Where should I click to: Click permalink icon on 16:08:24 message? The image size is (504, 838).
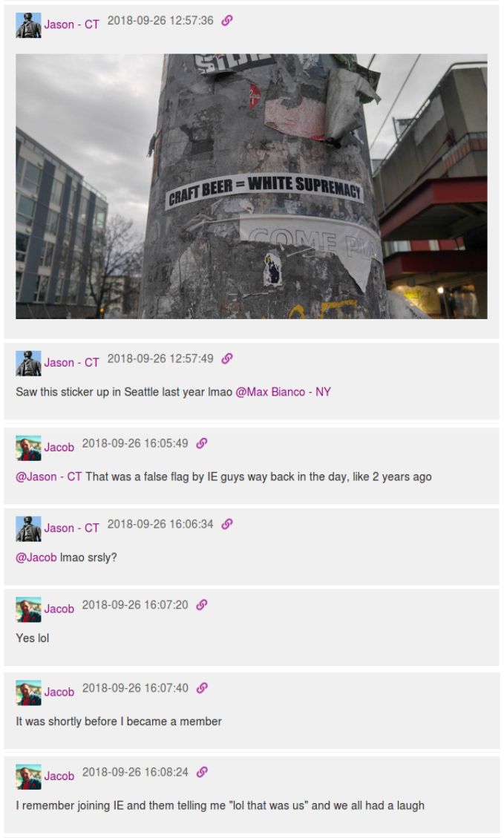pos(201,772)
